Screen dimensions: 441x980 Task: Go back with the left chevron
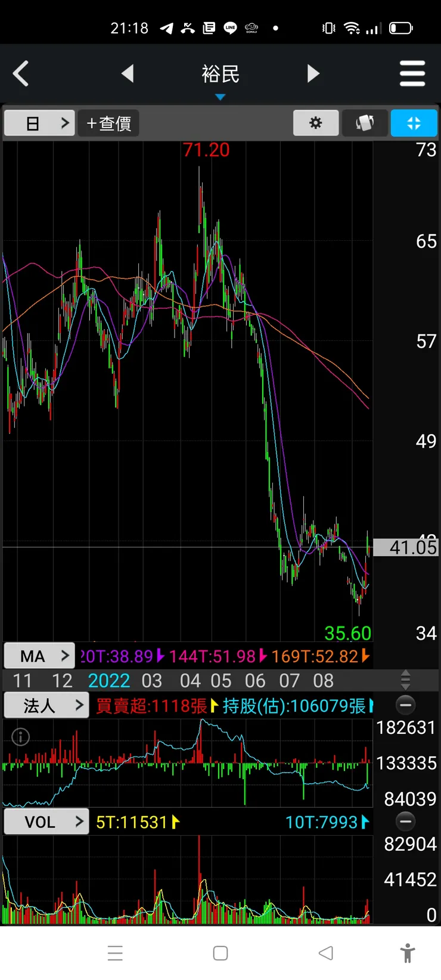coord(21,74)
